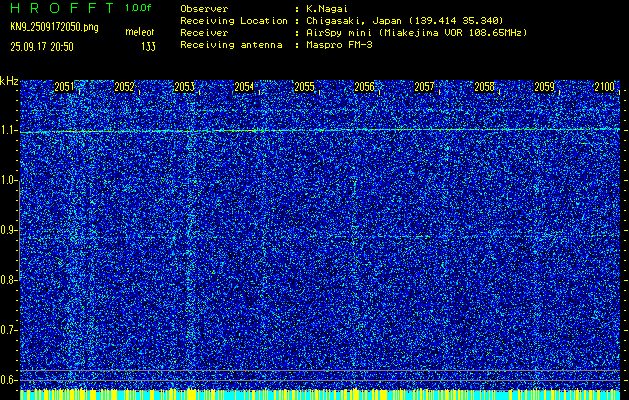Click the AirSpy mini receiver value
The height and width of the screenshot is (400, 629).
point(416,33)
